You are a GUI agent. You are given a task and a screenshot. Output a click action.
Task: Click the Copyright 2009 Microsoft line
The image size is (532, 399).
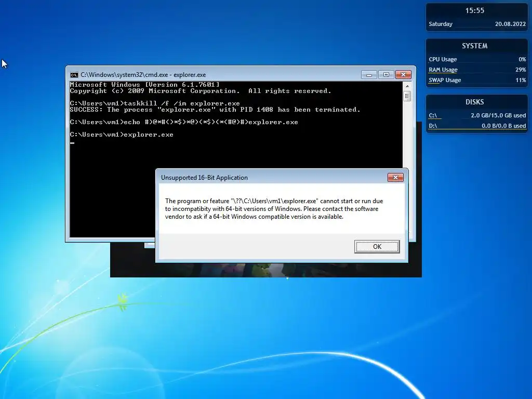pyautogui.click(x=200, y=91)
